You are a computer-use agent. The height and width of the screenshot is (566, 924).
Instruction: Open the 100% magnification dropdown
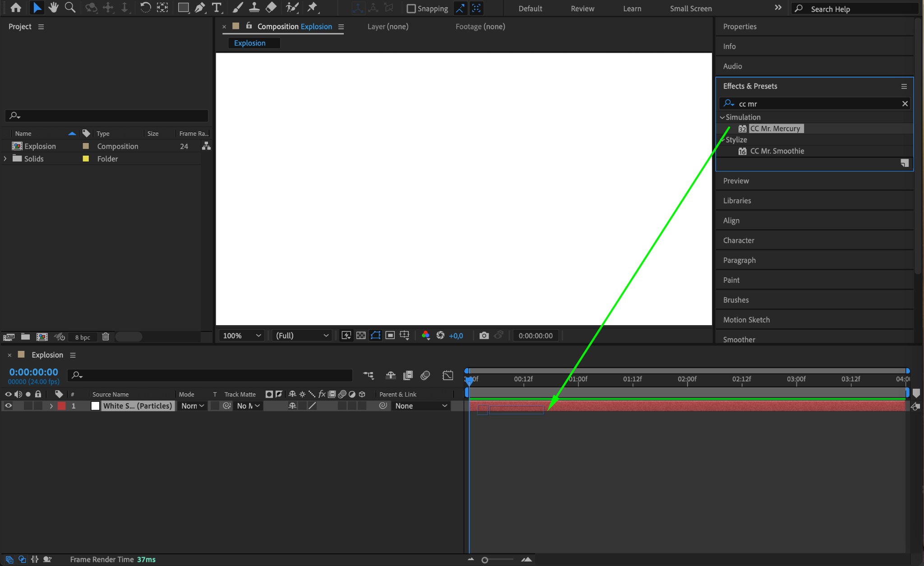(242, 336)
